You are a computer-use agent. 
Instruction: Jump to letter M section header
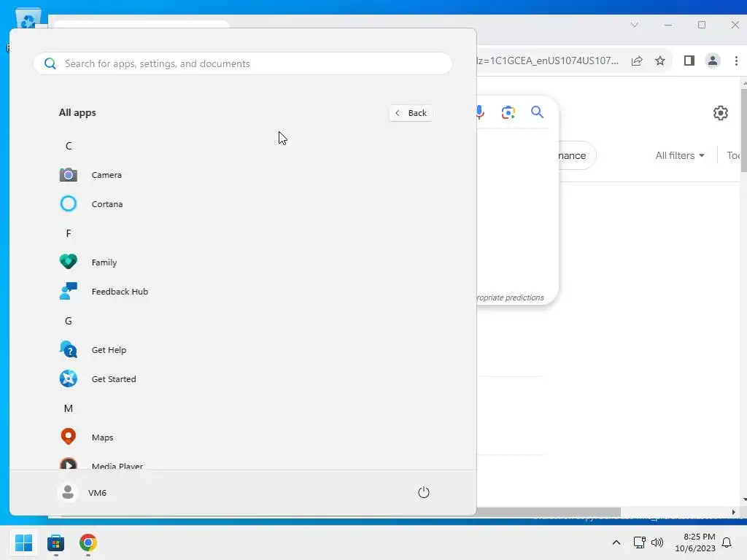click(69, 408)
